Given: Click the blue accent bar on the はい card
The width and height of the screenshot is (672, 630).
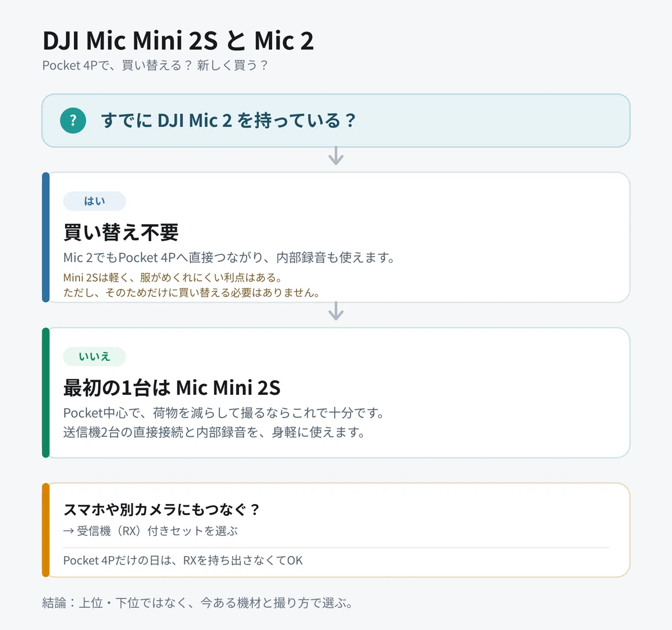Looking at the screenshot, I should (x=46, y=237).
